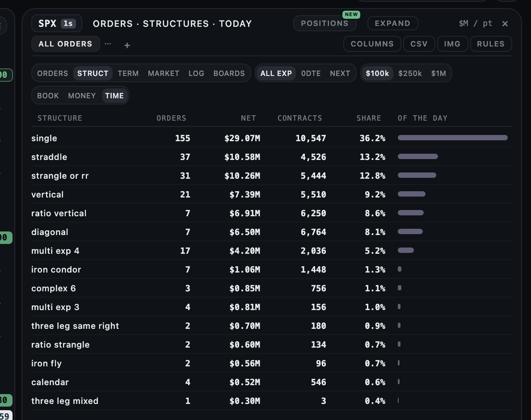Toggle the $M / pt units switch

[476, 23]
